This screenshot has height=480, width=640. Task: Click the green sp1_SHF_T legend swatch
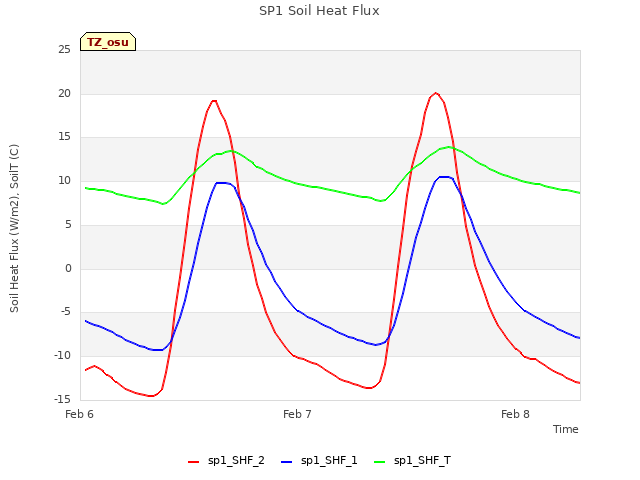(380, 462)
